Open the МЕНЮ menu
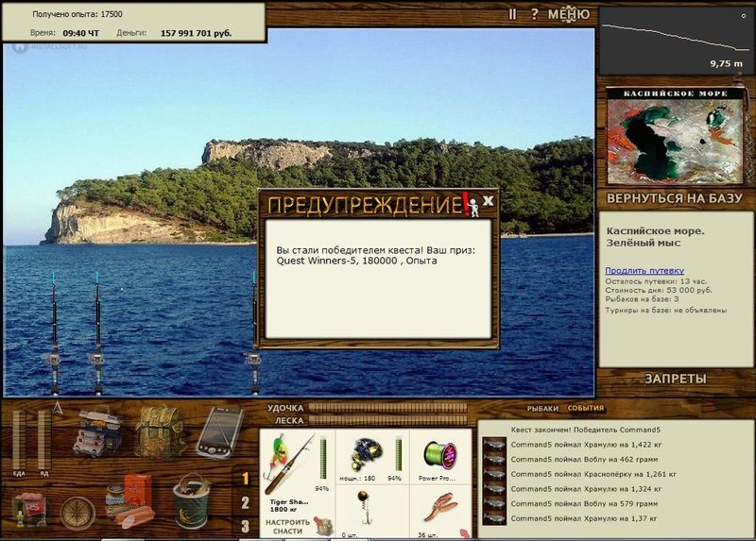The width and height of the screenshot is (756, 541). point(569,14)
